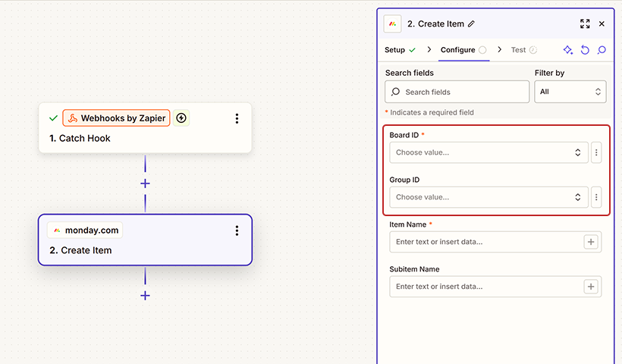
Task: Click the Search fields input box
Action: click(457, 92)
